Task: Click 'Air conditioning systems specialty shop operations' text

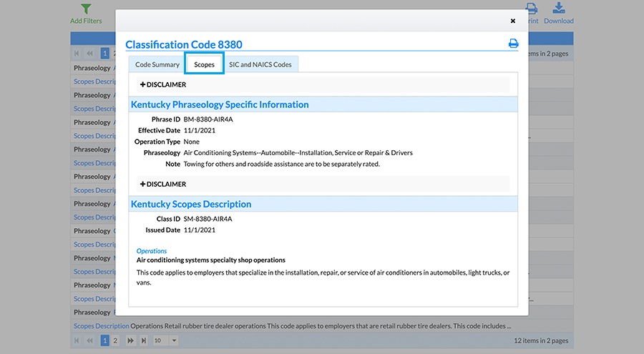Action: click(210, 260)
